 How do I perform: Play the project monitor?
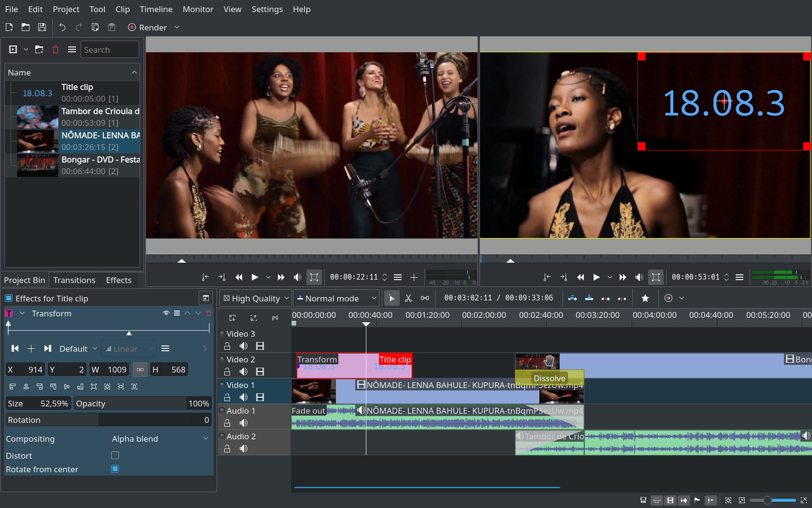coord(596,277)
